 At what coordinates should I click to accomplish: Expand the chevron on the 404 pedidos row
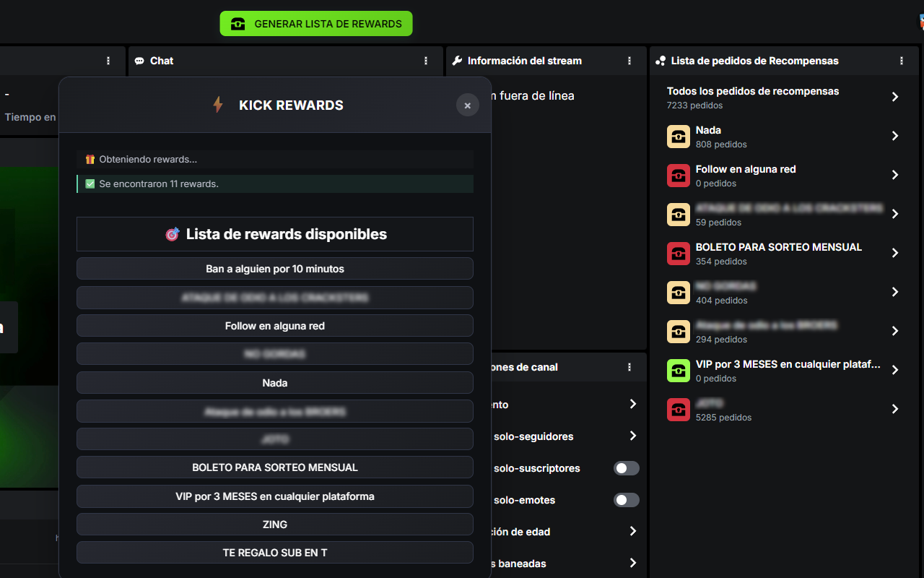(895, 292)
